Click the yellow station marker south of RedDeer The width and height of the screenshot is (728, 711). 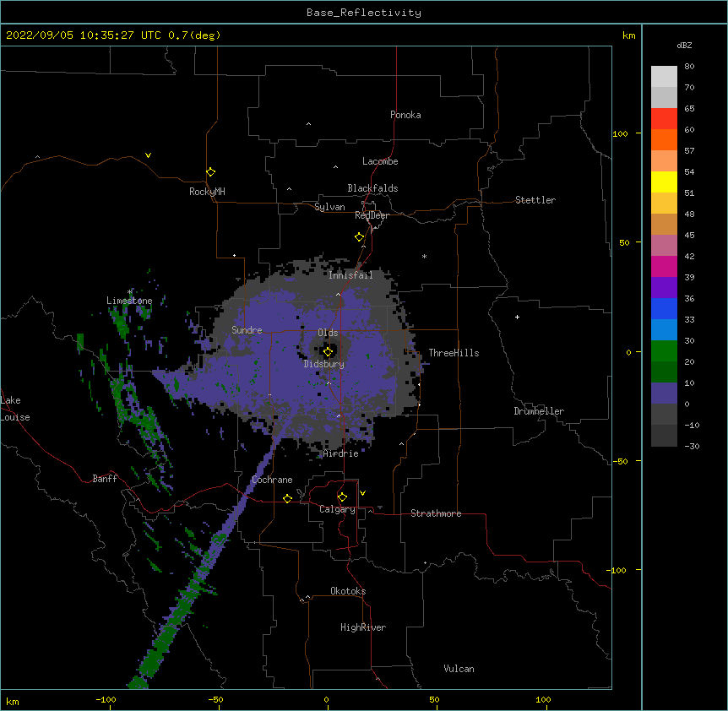coord(360,237)
